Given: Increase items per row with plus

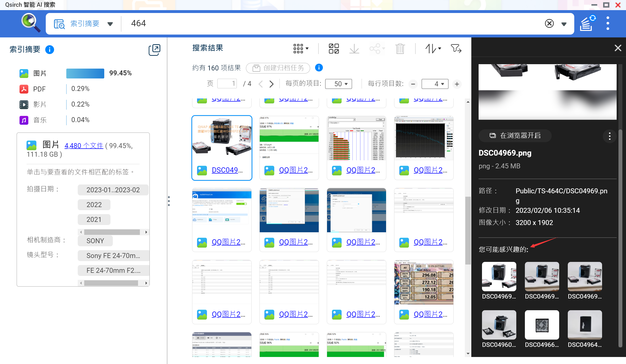Looking at the screenshot, I should pos(457,84).
